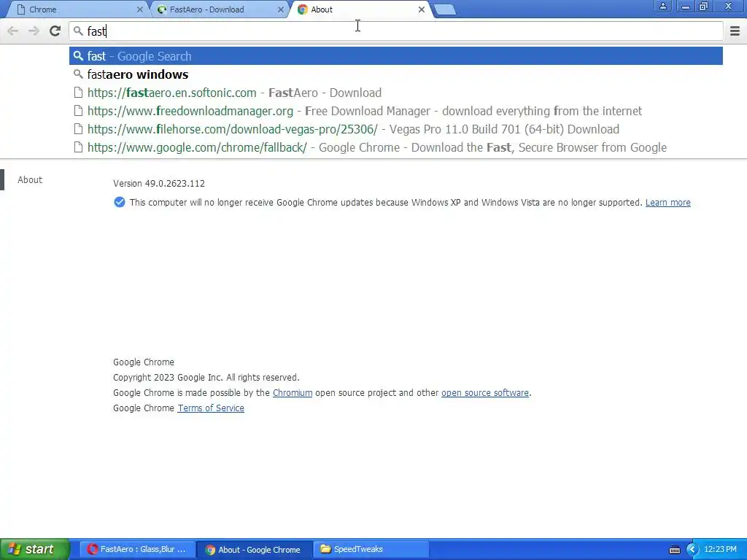The image size is (747, 560).
Task: Open a new tab with the new-tab button
Action: click(x=446, y=9)
